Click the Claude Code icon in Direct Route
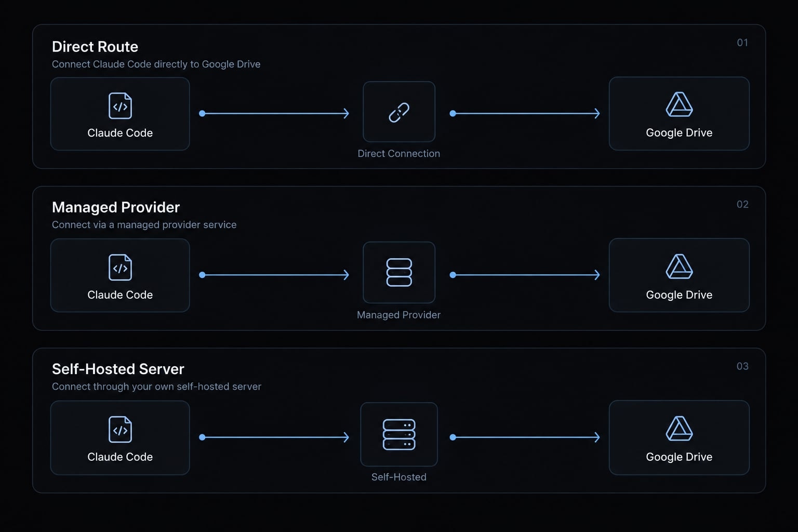 pyautogui.click(x=120, y=106)
